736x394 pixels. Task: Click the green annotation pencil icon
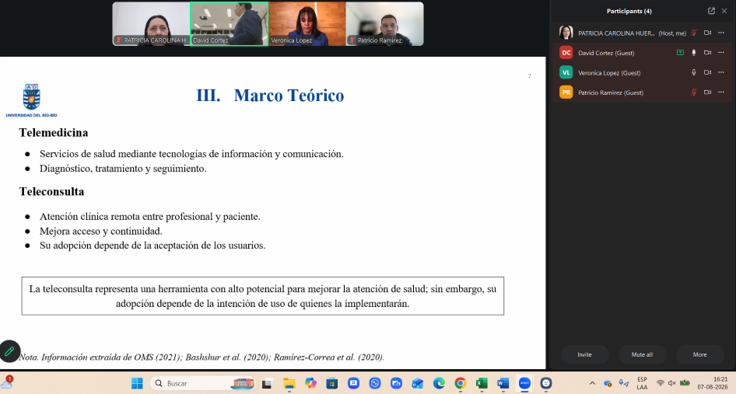[x=9, y=351]
